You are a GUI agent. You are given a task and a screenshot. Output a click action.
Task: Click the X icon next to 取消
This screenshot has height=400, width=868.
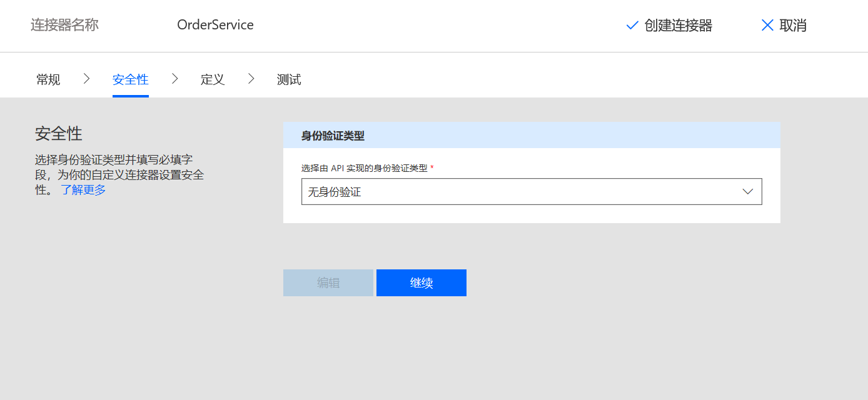(767, 25)
